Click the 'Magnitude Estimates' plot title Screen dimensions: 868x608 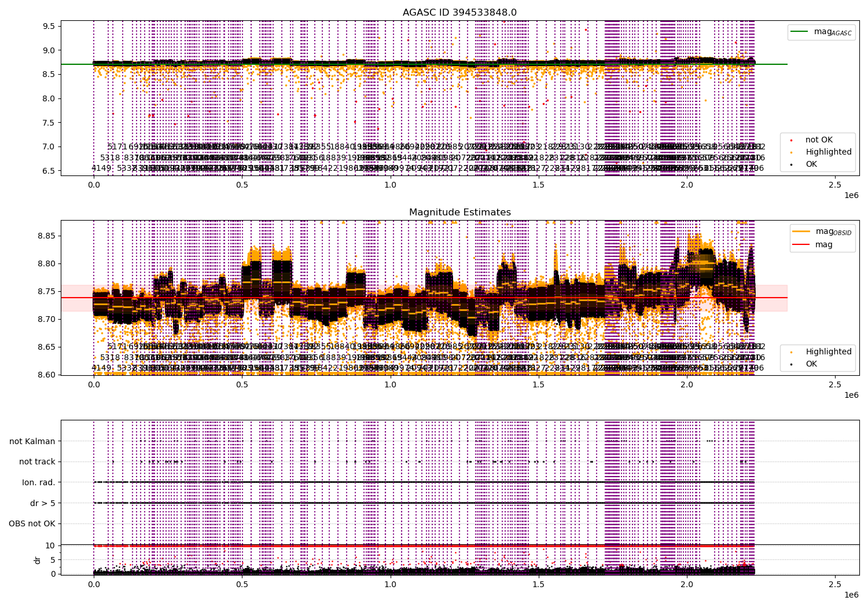[x=459, y=213]
